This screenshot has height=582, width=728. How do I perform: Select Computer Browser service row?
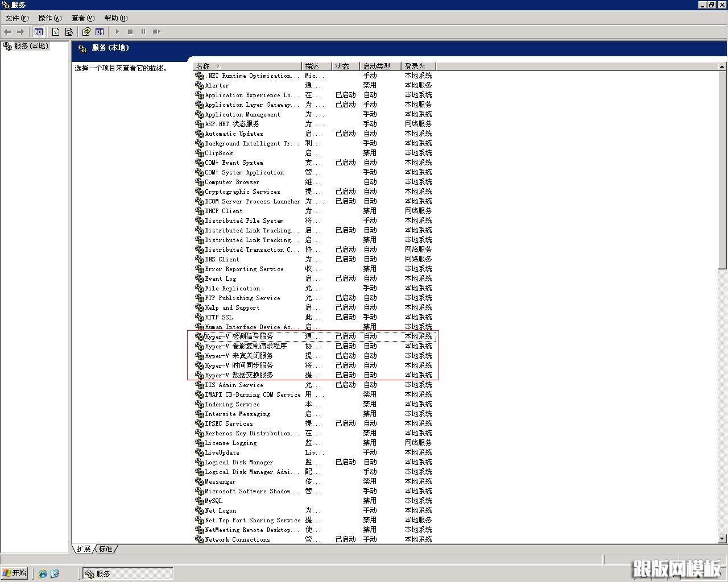[x=315, y=182]
